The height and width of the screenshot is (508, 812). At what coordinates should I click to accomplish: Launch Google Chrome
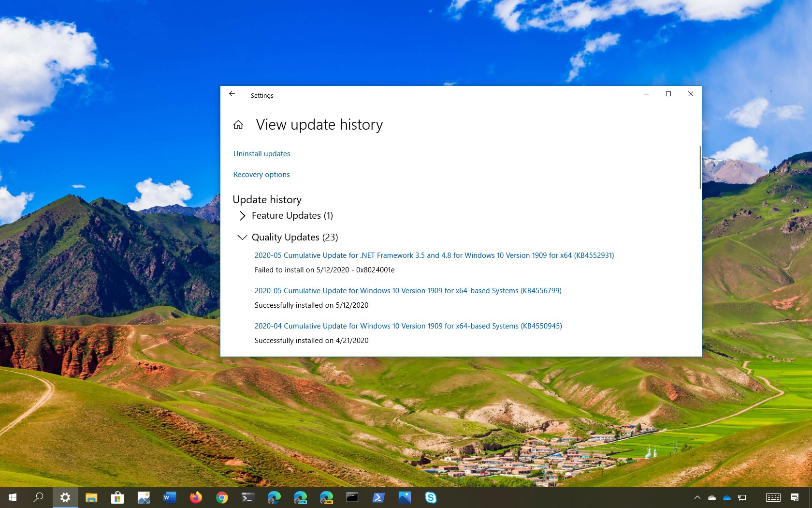[222, 497]
